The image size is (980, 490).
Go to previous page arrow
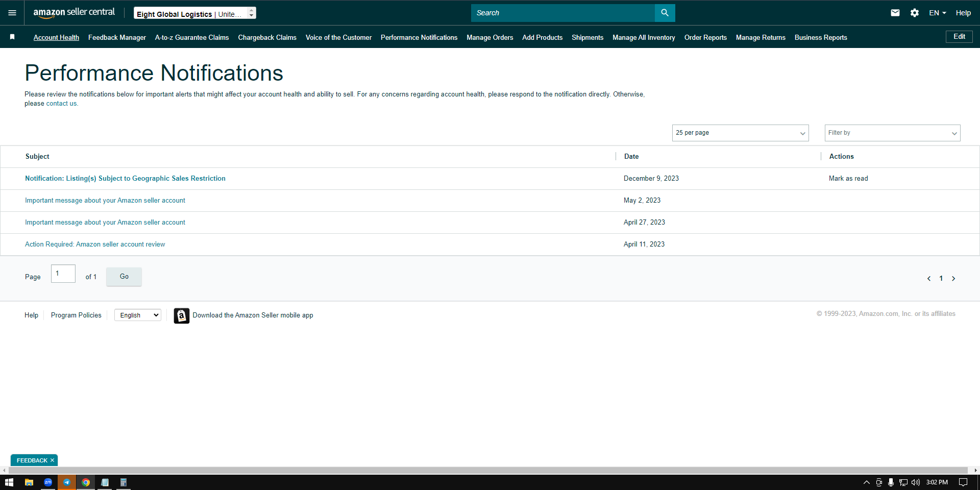929,278
